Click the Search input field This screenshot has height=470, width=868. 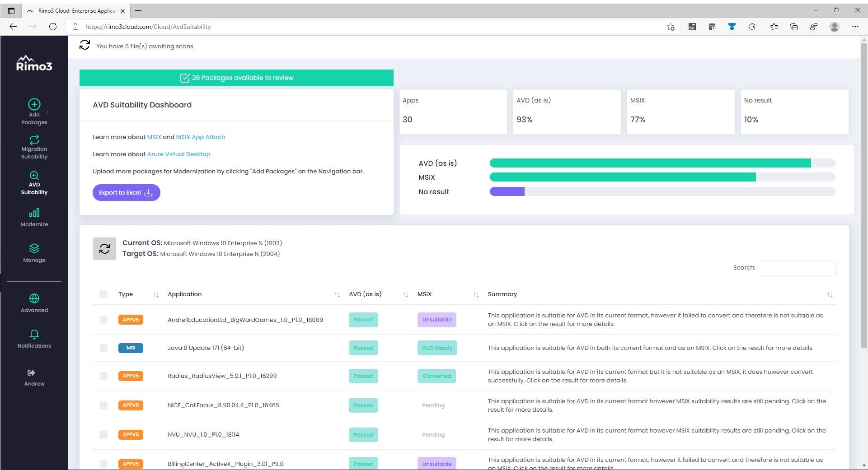(x=796, y=268)
